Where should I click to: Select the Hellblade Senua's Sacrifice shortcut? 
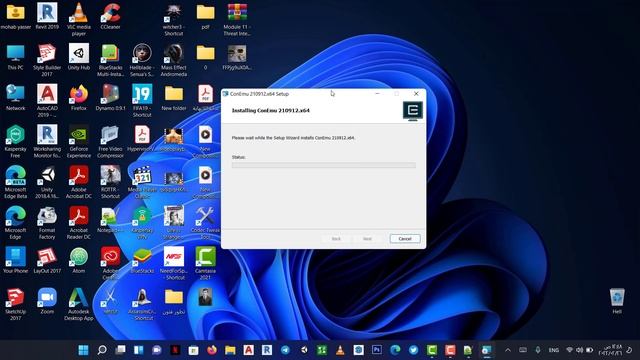(142, 60)
